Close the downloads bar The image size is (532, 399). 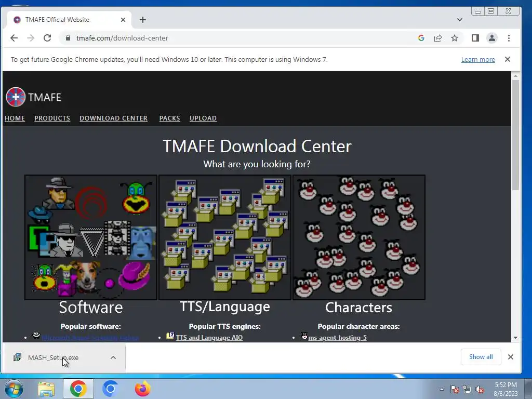pos(510,357)
